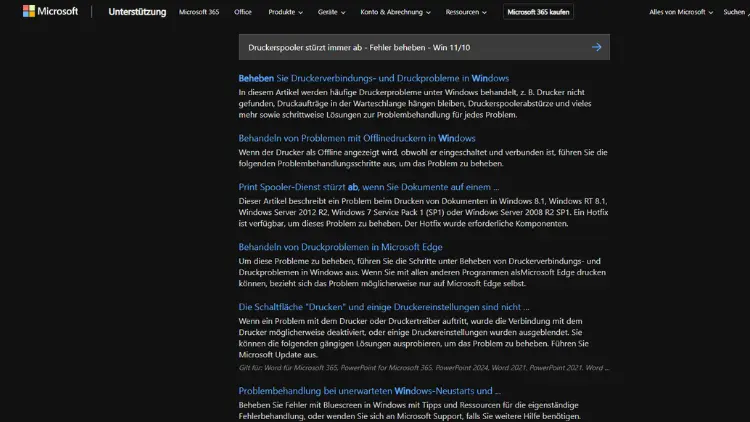Expand the Ressourcen dropdown menu

point(466,12)
